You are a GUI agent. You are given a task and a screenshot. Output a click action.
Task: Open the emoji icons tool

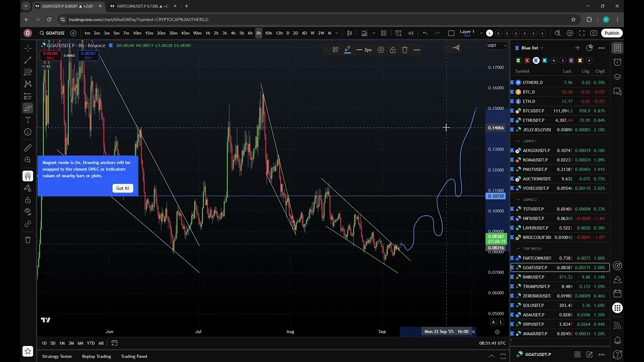[x=28, y=132]
